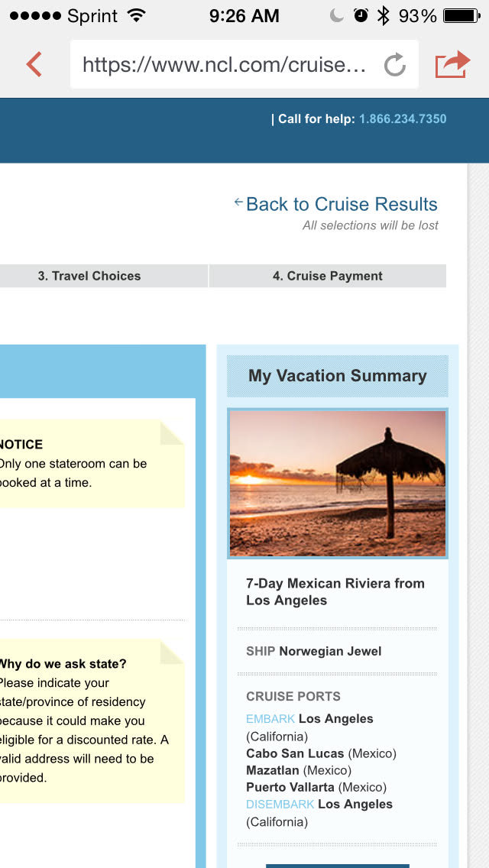Tap the Bluetooth status icon
The height and width of the screenshot is (868, 489).
coord(383,16)
